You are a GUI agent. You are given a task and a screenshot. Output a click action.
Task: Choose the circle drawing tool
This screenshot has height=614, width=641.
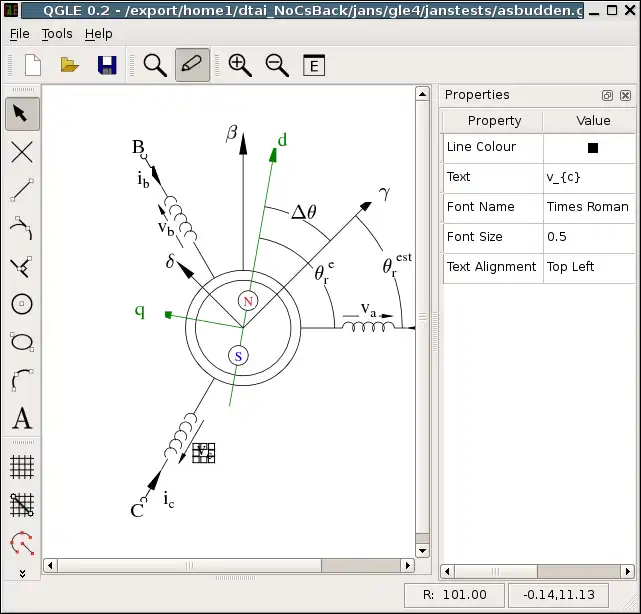[22, 304]
